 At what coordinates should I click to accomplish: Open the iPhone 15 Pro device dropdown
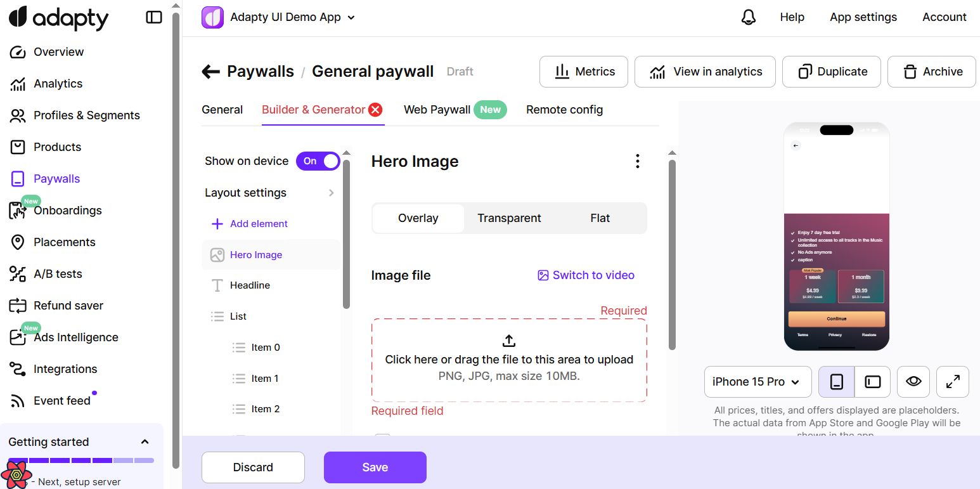[x=758, y=382]
